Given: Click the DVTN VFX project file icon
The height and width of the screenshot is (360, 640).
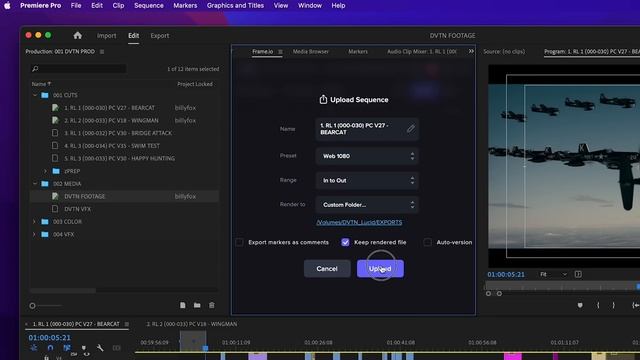Looking at the screenshot, I should 55,209.
